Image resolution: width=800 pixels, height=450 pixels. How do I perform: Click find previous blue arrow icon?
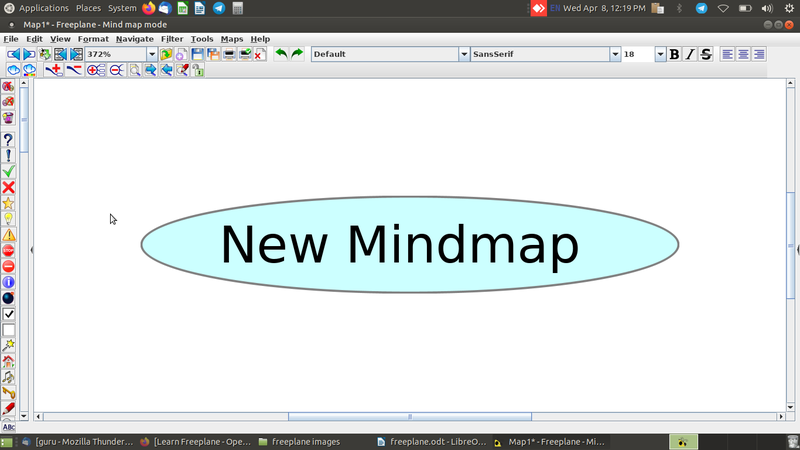[166, 70]
